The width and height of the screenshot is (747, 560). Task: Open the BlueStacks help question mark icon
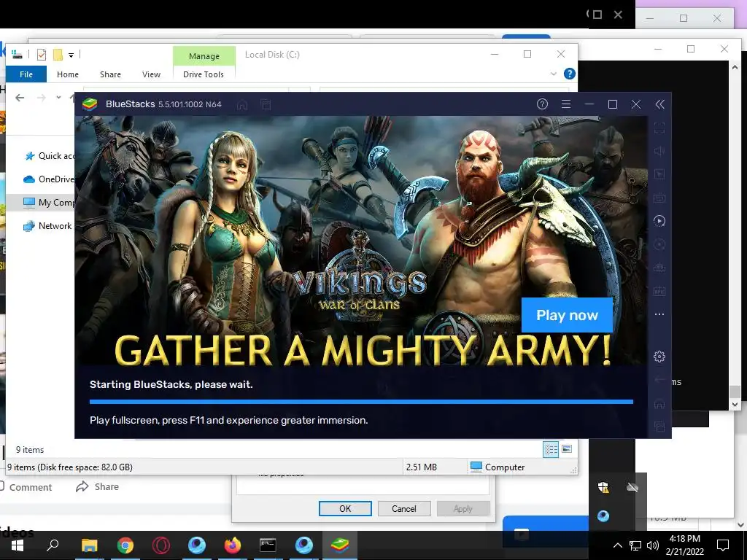pyautogui.click(x=542, y=104)
